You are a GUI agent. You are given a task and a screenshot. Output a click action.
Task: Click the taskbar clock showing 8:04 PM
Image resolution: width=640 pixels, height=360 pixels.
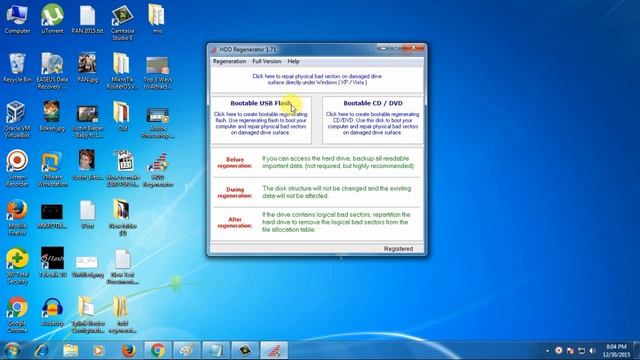[616, 351]
